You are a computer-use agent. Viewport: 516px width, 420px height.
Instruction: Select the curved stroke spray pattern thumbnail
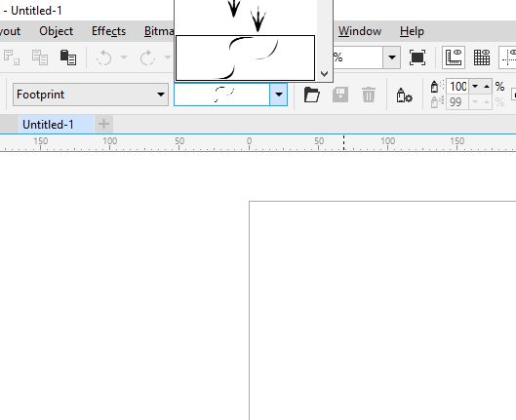(245, 57)
